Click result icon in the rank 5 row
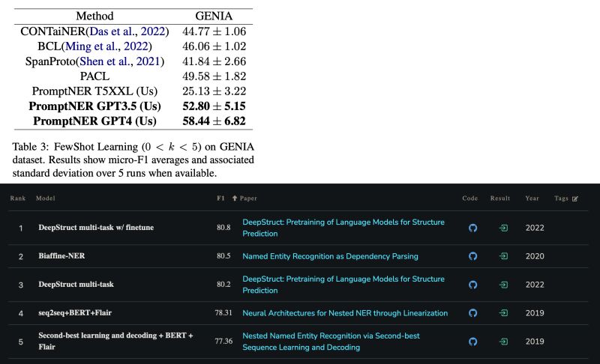 pyautogui.click(x=504, y=342)
